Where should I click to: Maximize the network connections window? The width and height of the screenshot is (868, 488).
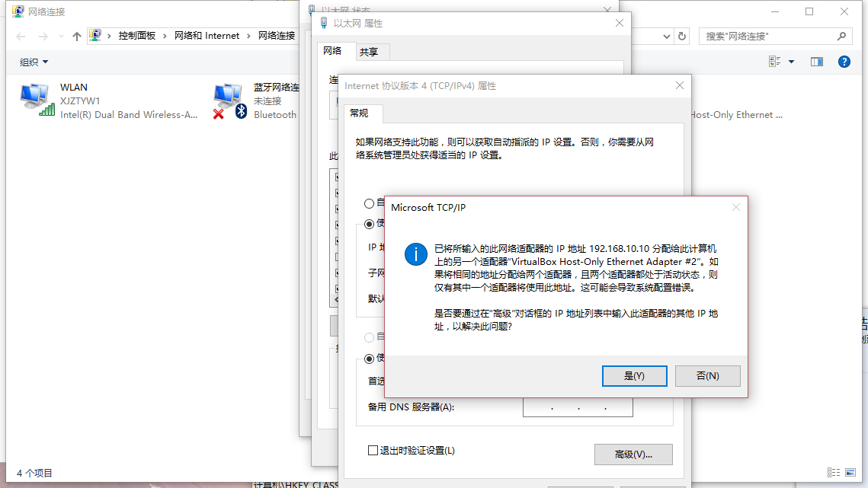click(809, 11)
